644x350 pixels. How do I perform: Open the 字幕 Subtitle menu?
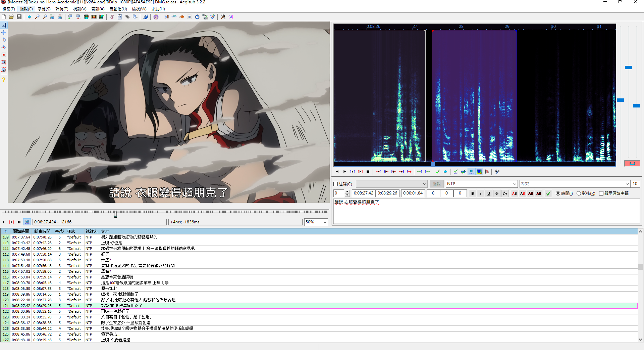[x=44, y=9]
